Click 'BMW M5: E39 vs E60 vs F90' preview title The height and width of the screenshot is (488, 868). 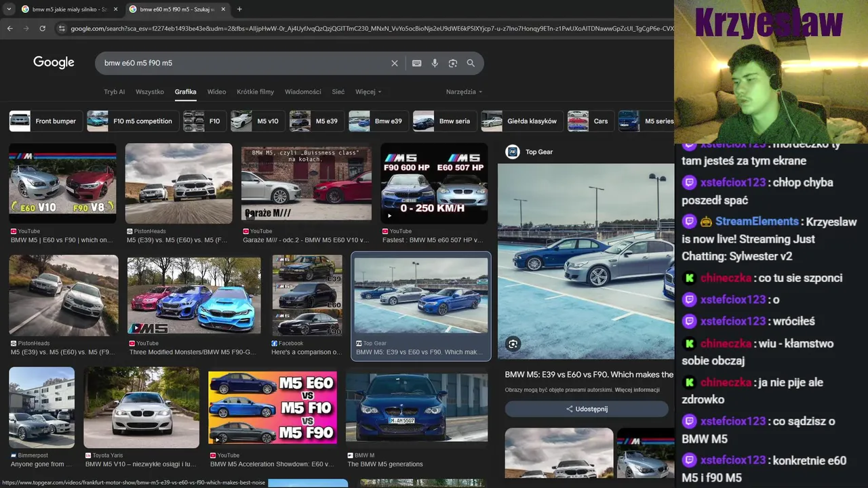point(589,374)
